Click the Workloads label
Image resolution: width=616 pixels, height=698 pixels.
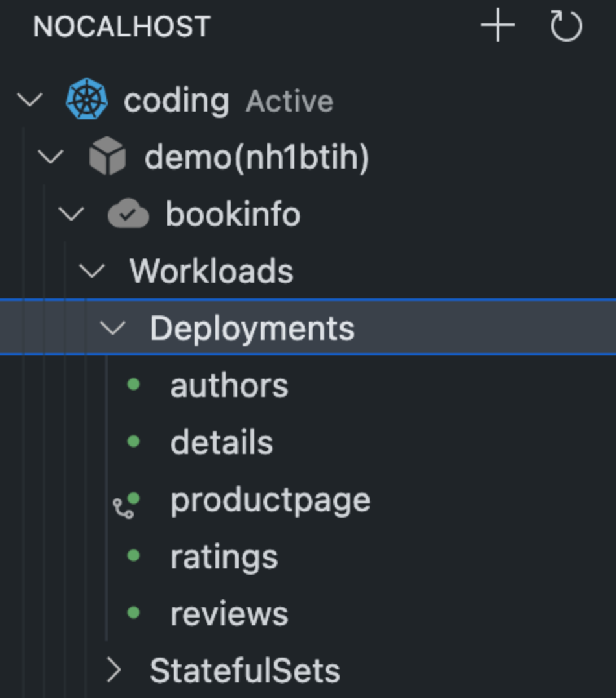pos(211,271)
